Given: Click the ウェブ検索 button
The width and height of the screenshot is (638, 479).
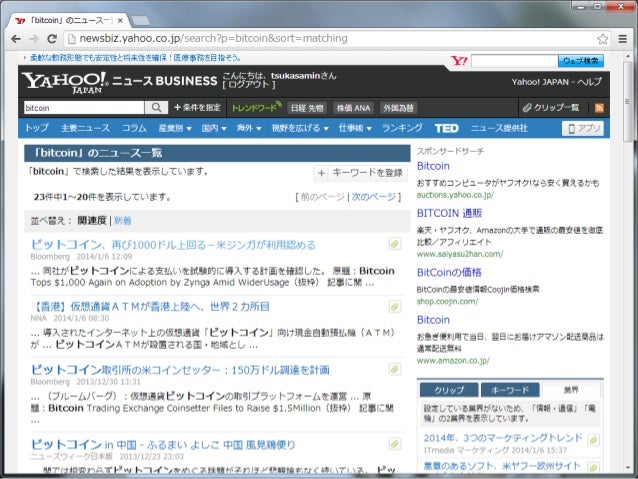Looking at the screenshot, I should tap(580, 61).
